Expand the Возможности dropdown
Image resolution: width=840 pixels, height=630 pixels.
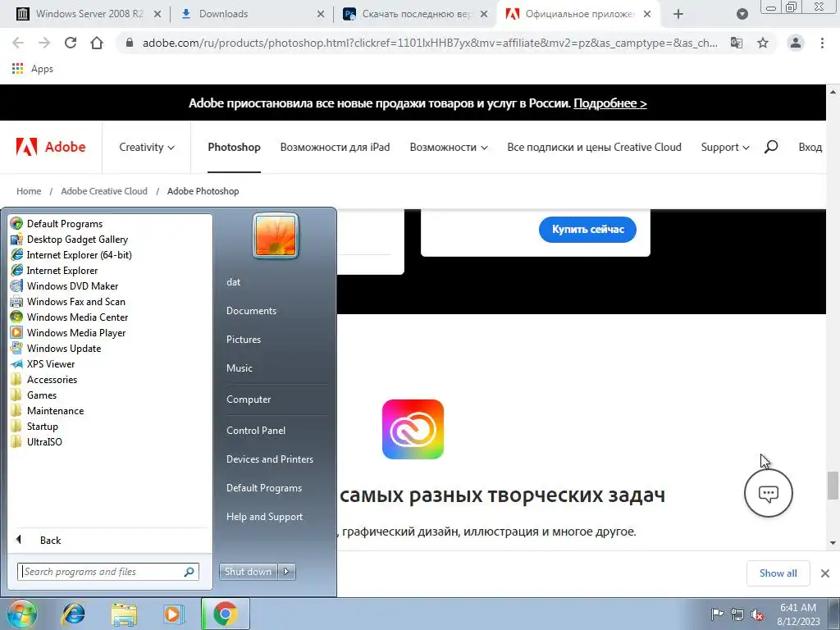pos(449,147)
